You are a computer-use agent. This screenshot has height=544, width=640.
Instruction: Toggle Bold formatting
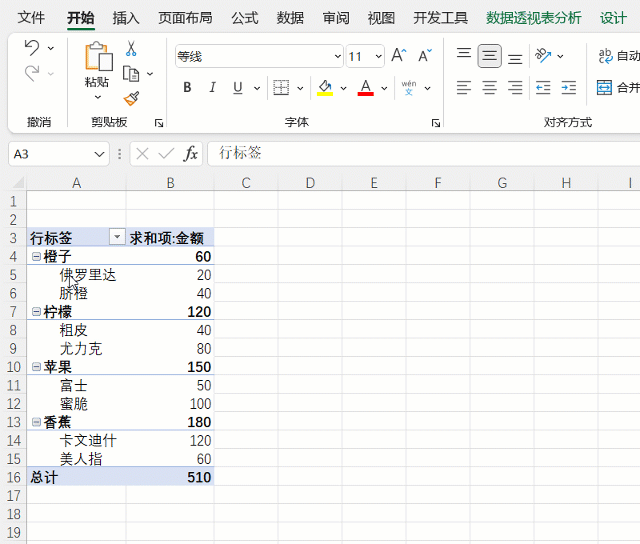[x=187, y=88]
